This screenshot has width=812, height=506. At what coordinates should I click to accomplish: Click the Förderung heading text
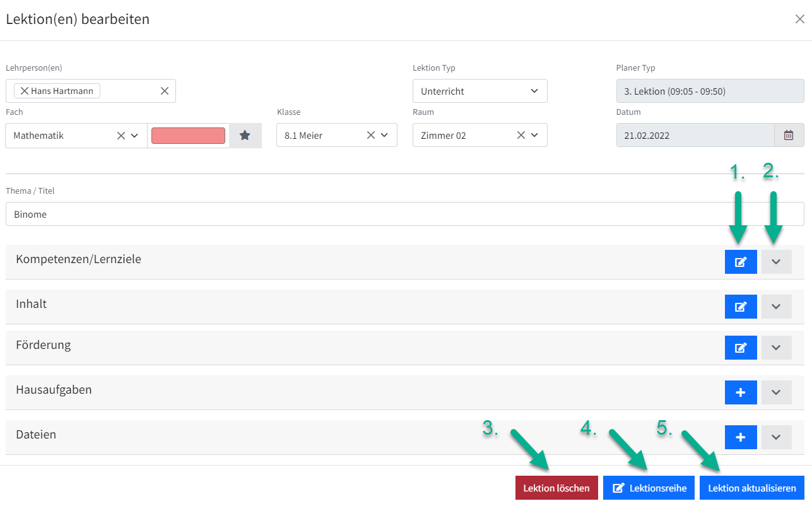tap(44, 345)
